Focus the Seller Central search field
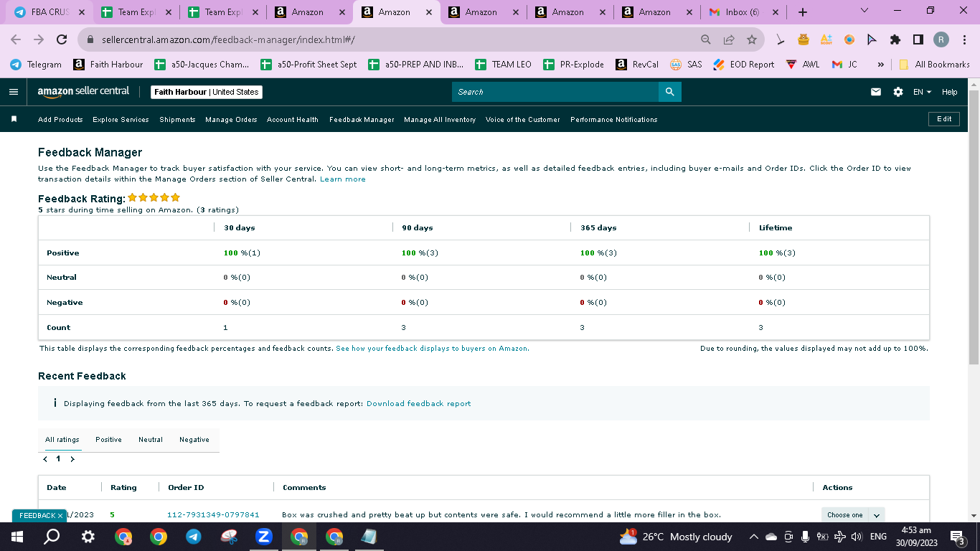This screenshot has width=980, height=551. coord(555,92)
